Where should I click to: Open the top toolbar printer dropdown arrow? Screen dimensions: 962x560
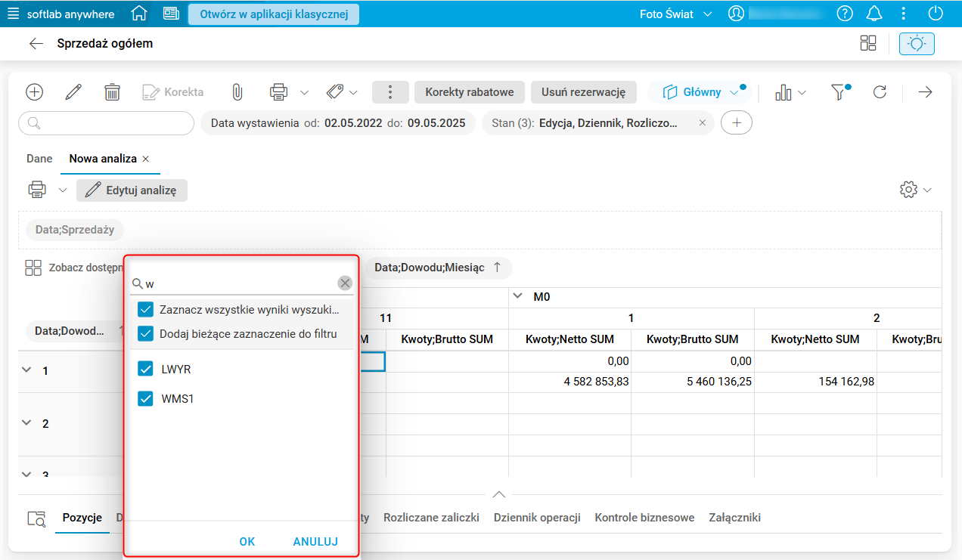click(x=304, y=93)
